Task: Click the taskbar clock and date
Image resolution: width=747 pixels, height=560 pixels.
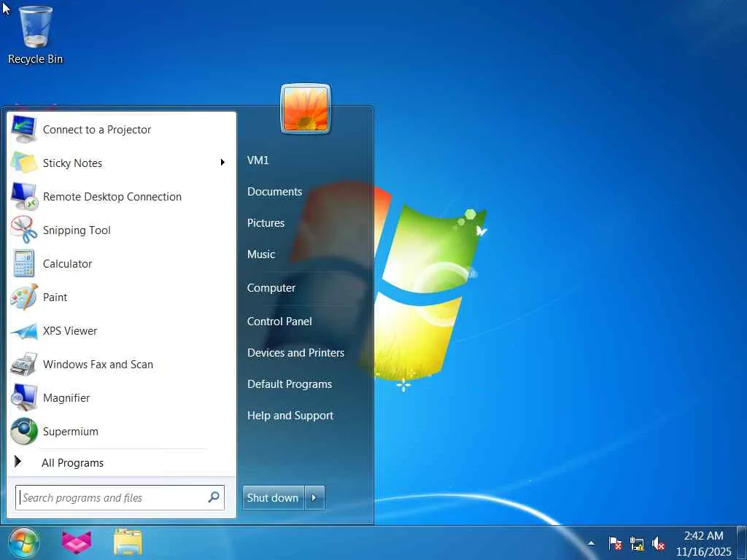Action: coord(704,543)
